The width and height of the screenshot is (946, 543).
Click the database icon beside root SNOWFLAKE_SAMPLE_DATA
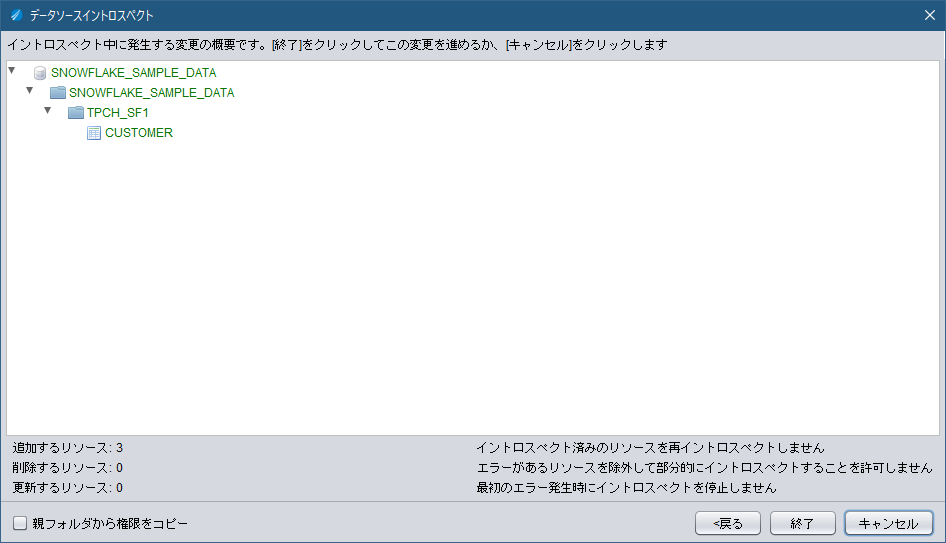(x=40, y=73)
